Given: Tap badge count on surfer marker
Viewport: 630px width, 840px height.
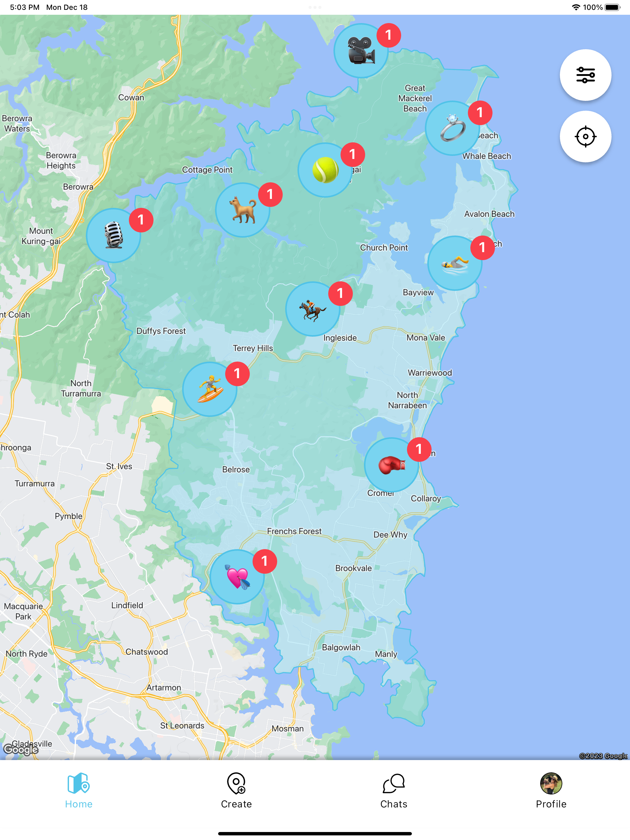Looking at the screenshot, I should (237, 374).
